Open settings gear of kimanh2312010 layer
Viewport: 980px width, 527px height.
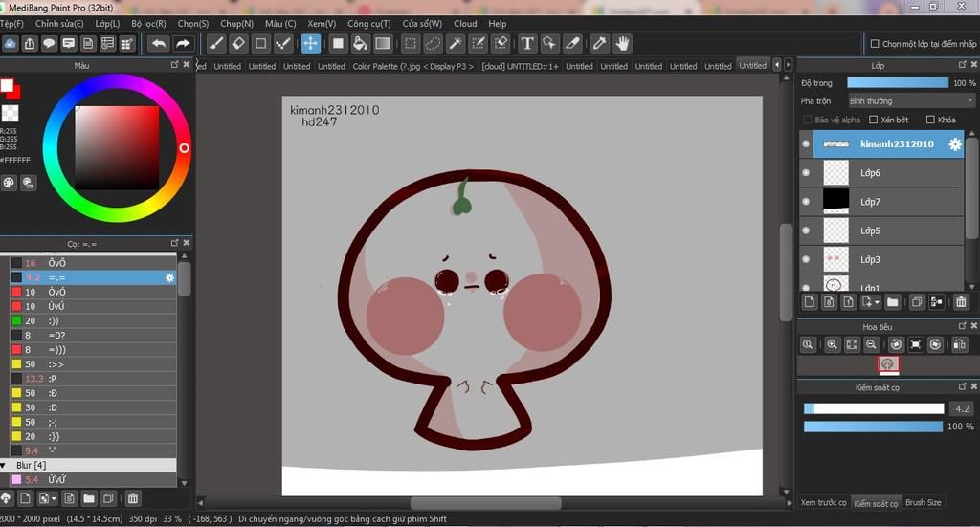pyautogui.click(x=955, y=144)
